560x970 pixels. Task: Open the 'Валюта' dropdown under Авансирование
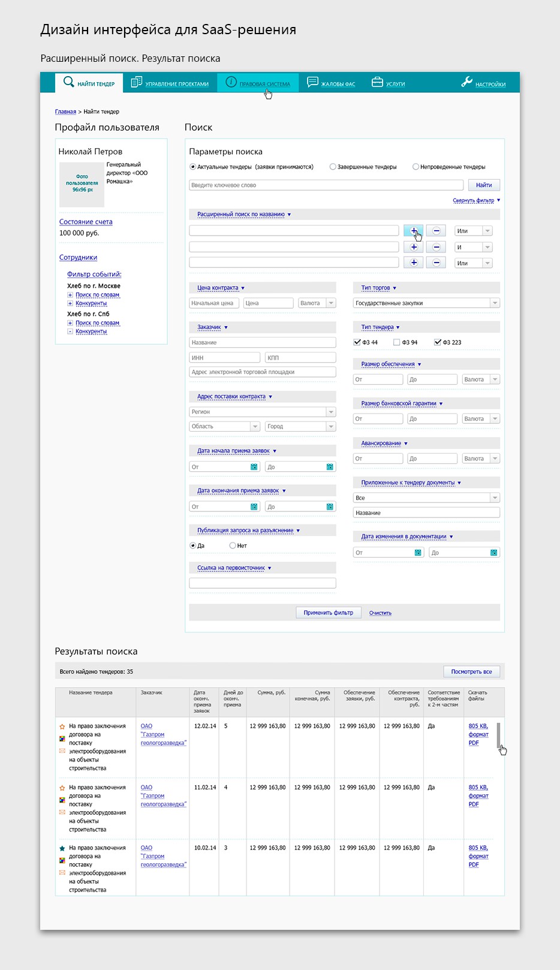(481, 459)
